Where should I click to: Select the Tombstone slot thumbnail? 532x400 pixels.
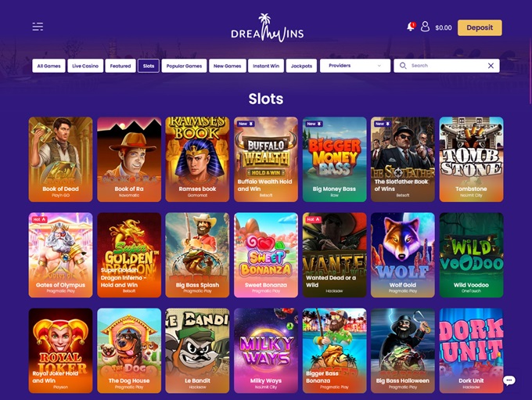click(x=471, y=159)
